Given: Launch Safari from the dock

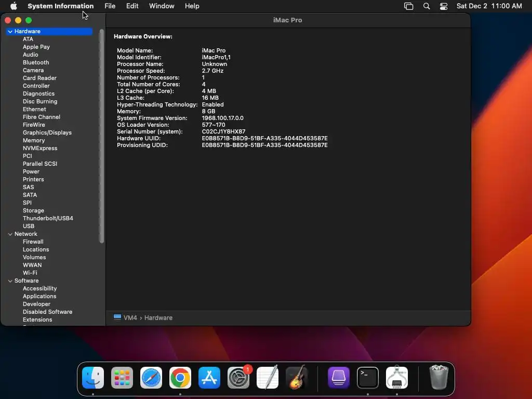Looking at the screenshot, I should tap(151, 378).
